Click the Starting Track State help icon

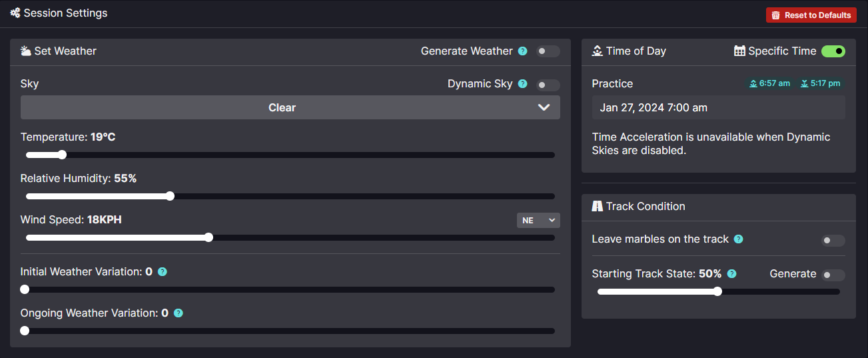732,274
